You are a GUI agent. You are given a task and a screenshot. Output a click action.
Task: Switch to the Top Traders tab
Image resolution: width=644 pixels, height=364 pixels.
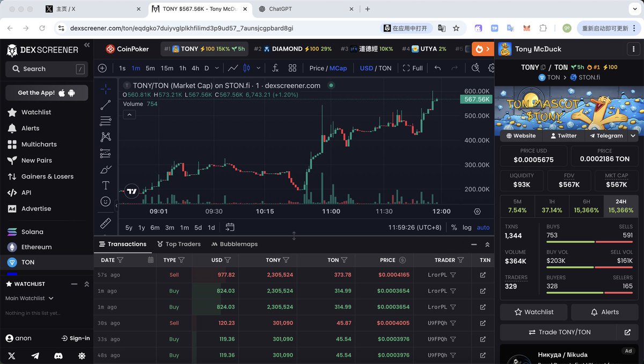179,244
